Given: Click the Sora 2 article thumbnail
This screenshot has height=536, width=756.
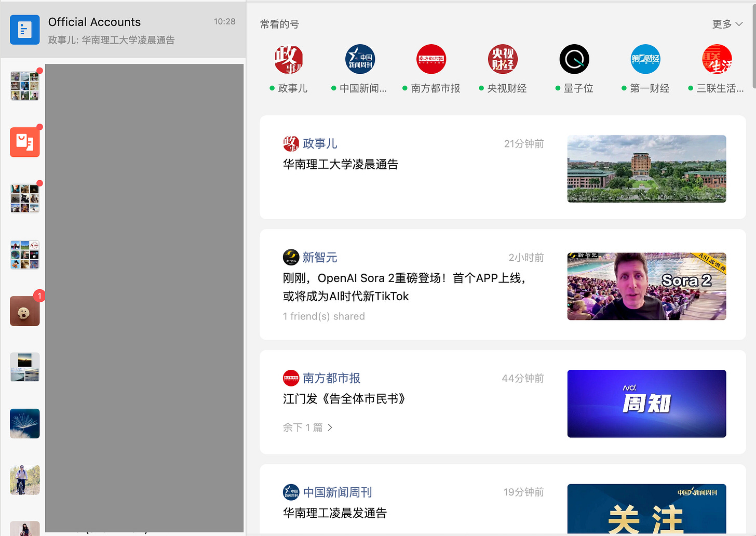Looking at the screenshot, I should (646, 286).
